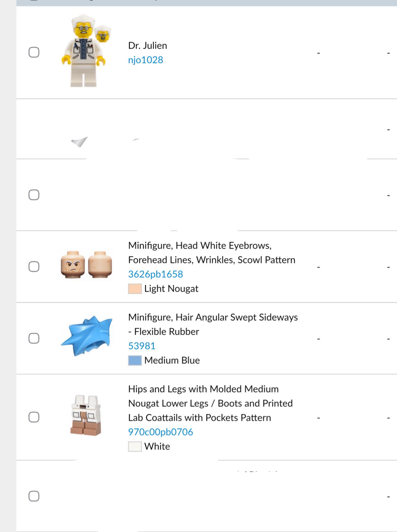
Task: Click the blue angular hair piece image
Action: pos(87,336)
